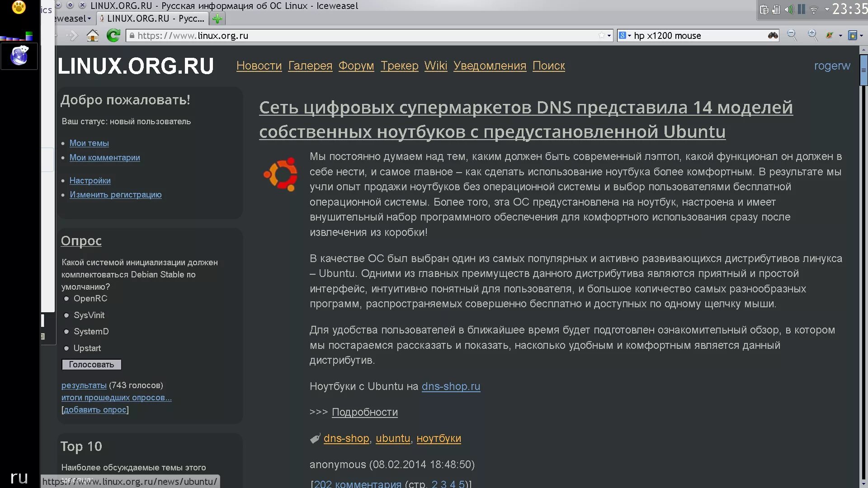Click the Wi-Fi network tray icon

click(x=814, y=9)
